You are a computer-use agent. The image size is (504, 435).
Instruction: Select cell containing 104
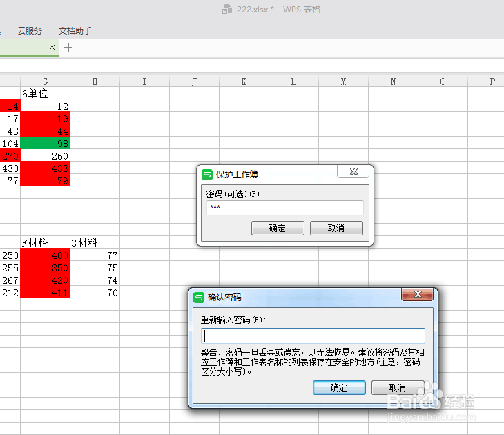[10, 143]
